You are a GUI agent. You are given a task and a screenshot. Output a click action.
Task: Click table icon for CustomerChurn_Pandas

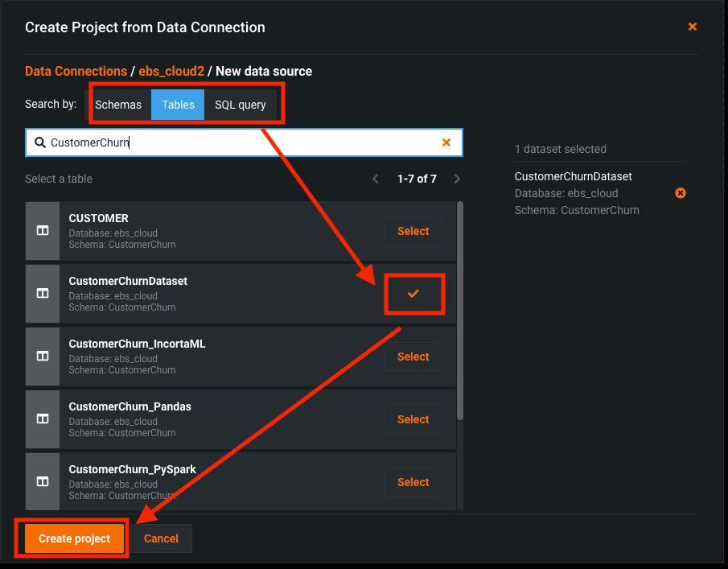(43, 419)
